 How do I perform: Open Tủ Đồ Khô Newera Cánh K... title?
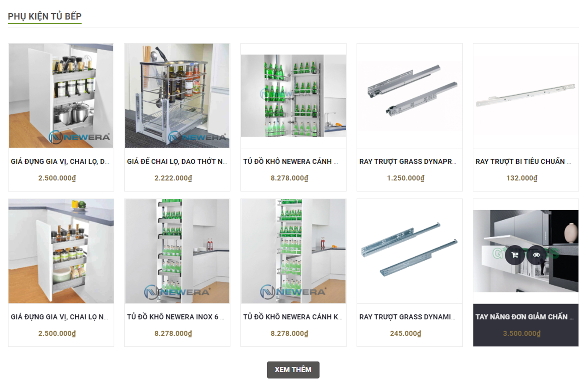(293, 317)
